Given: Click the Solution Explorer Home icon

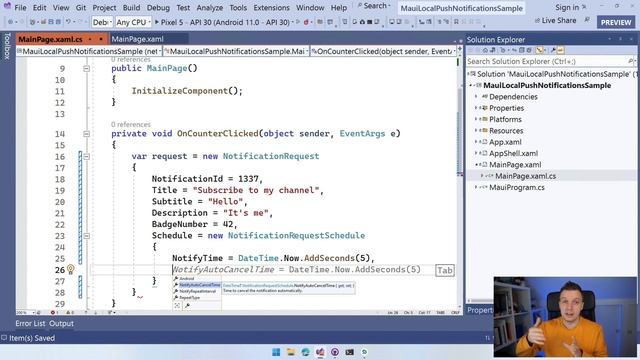Looking at the screenshot, I should click(485, 50).
